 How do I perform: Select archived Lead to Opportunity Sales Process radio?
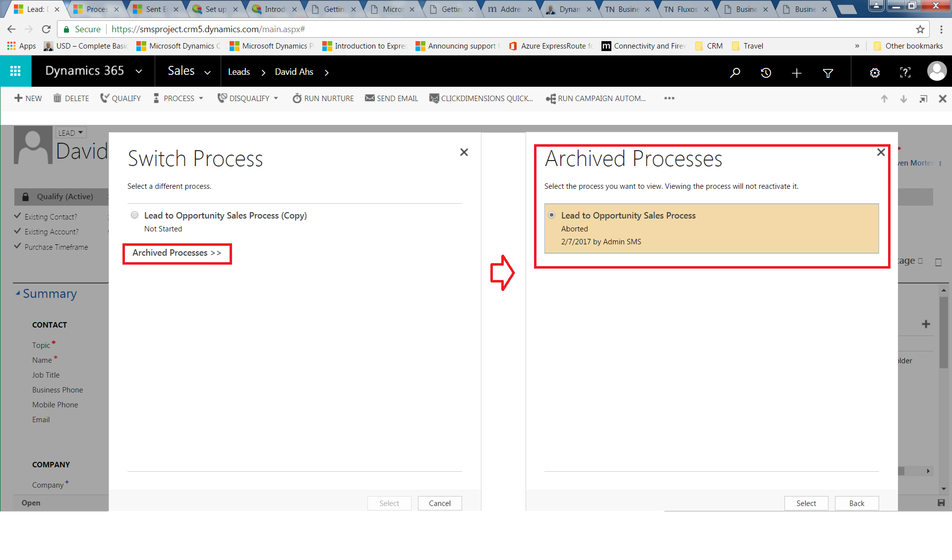(551, 215)
